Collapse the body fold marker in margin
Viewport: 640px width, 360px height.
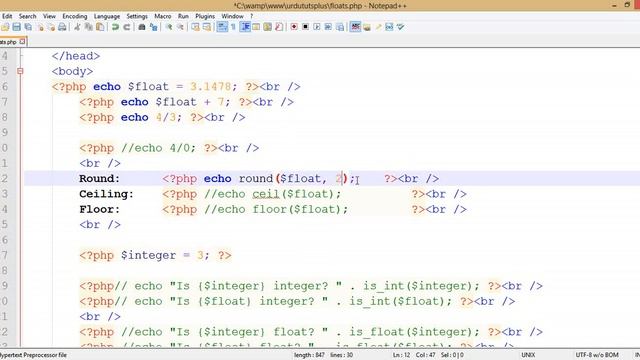(x=20, y=71)
